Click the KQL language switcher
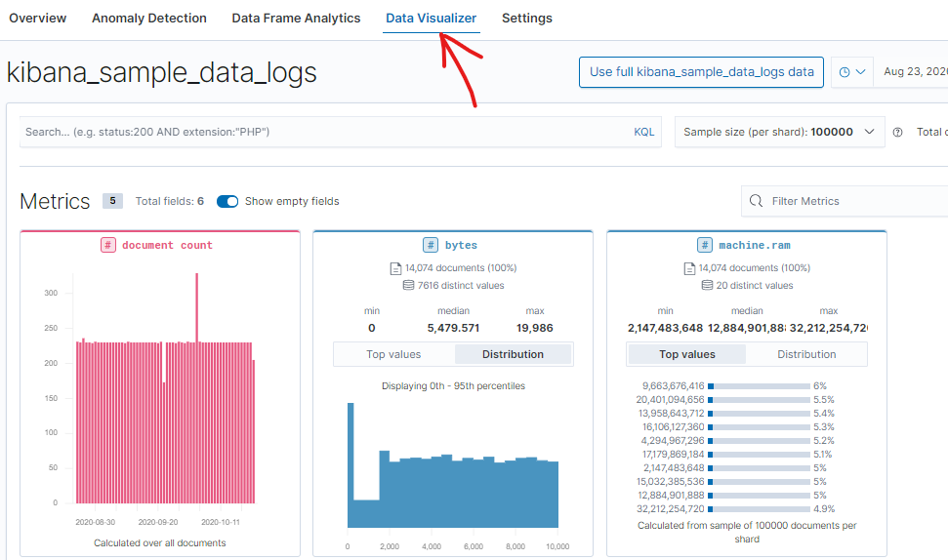The width and height of the screenshot is (948, 560). coord(644,132)
